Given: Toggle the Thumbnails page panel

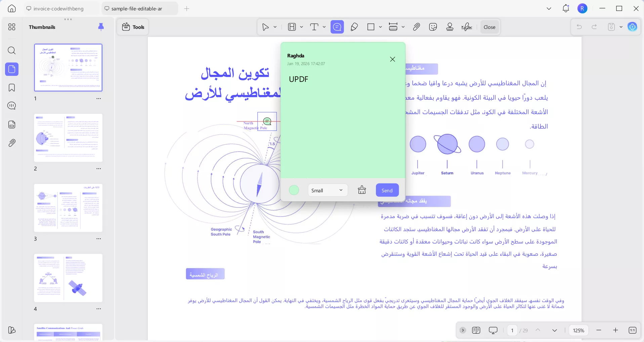Looking at the screenshot, I should coord(12,69).
